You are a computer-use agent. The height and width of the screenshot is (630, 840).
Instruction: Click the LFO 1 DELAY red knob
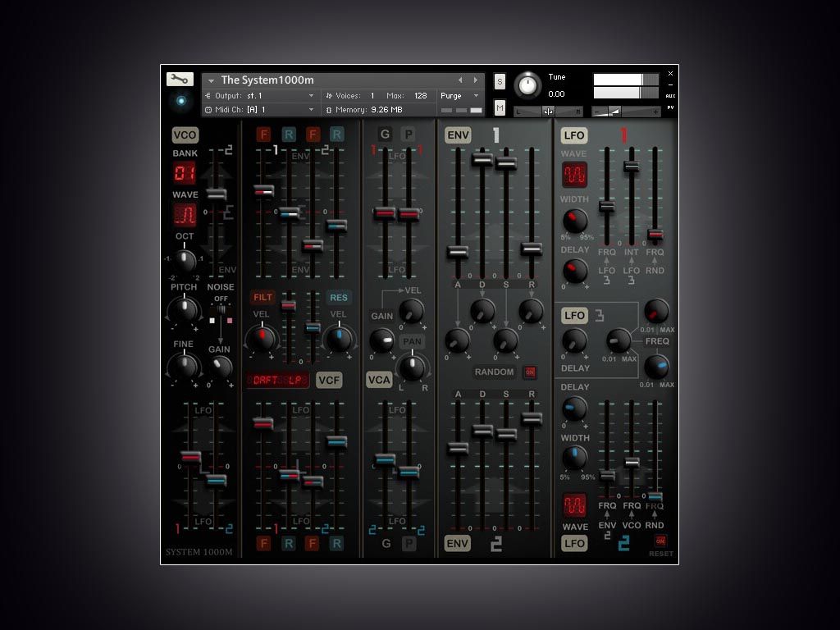pos(575,271)
